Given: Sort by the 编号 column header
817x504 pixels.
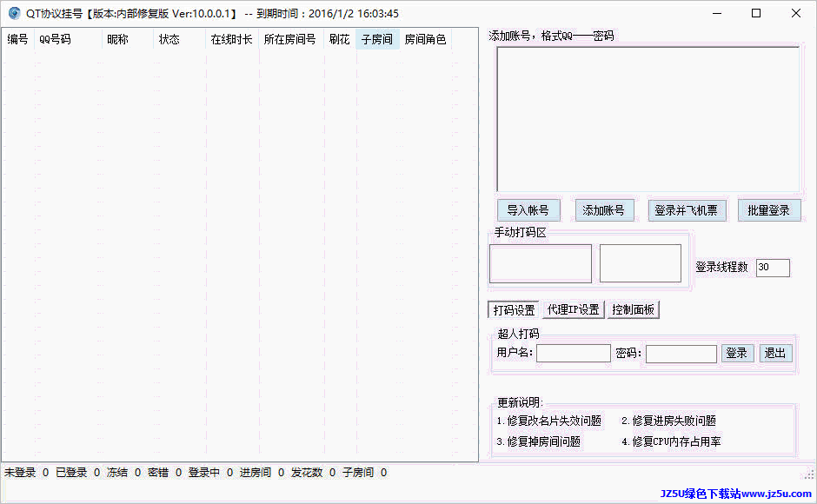Looking at the screenshot, I should click(17, 39).
